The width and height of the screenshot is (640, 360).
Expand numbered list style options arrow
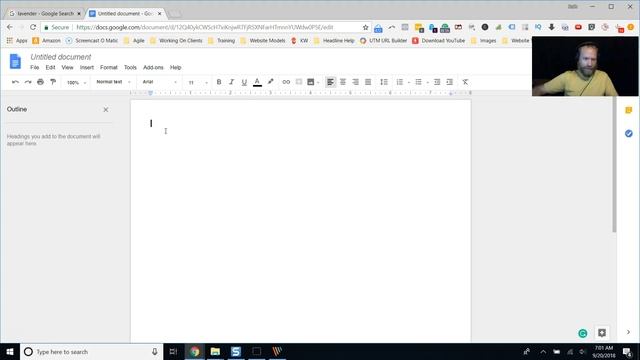tap(409, 82)
